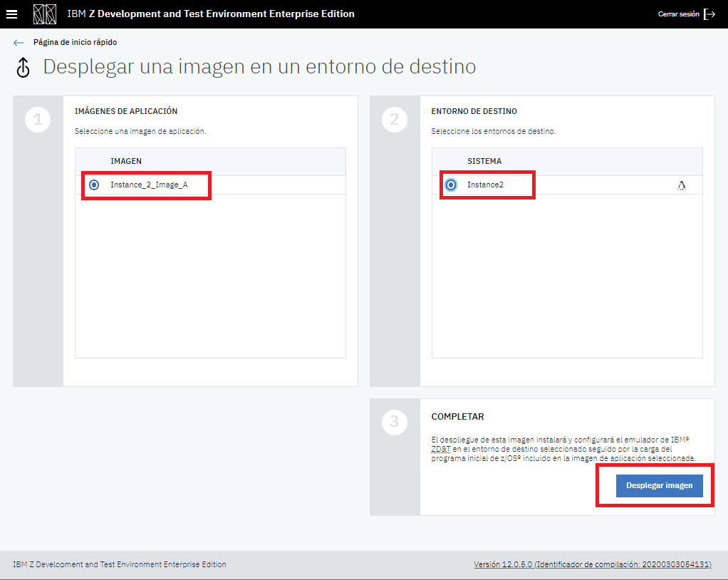Click the back arrow above the page title

pos(19,43)
